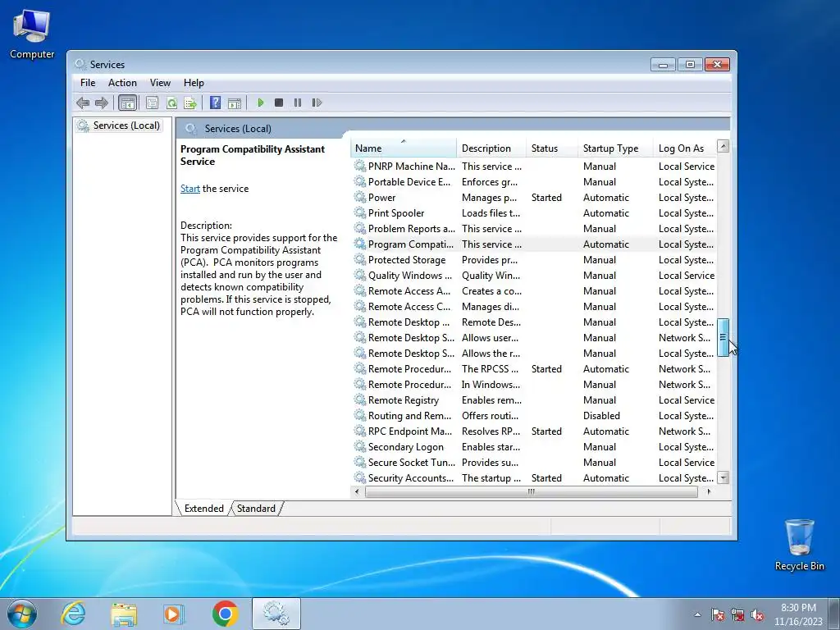840x630 pixels.
Task: Open the File menu
Action: pyautogui.click(x=88, y=83)
